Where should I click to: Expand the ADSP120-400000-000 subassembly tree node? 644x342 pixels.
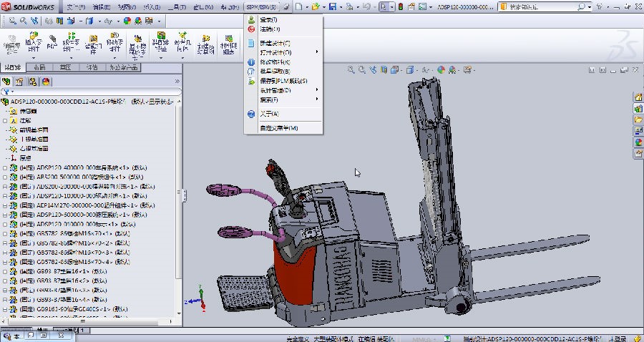click(5, 167)
